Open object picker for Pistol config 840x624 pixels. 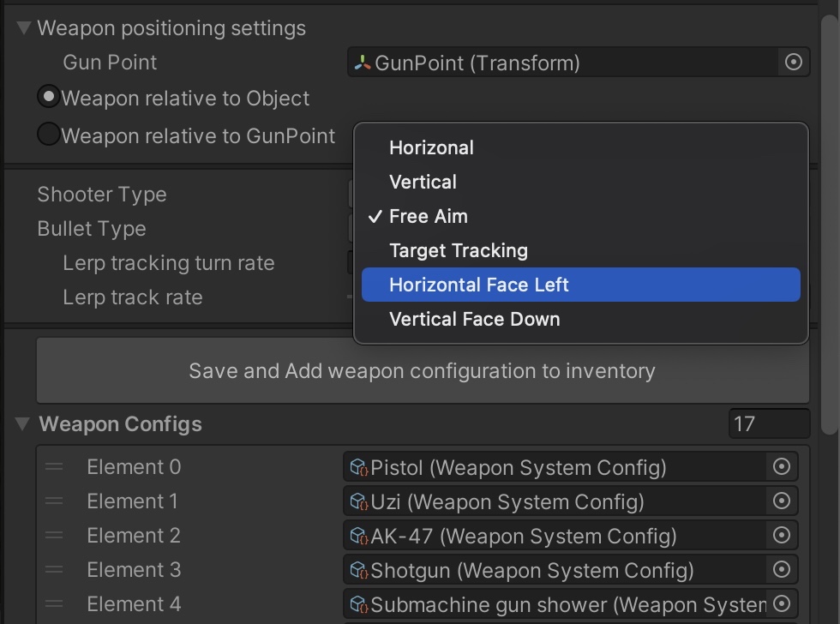pyautogui.click(x=781, y=467)
